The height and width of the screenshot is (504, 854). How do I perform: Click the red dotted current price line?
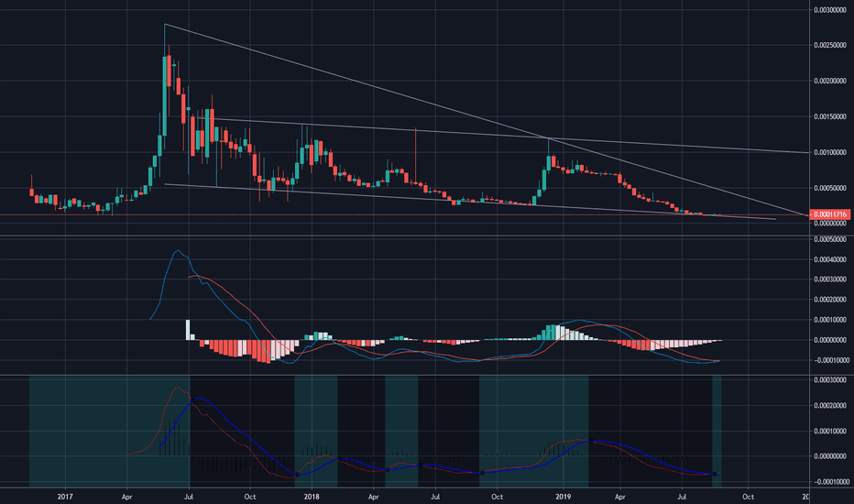pos(403,215)
